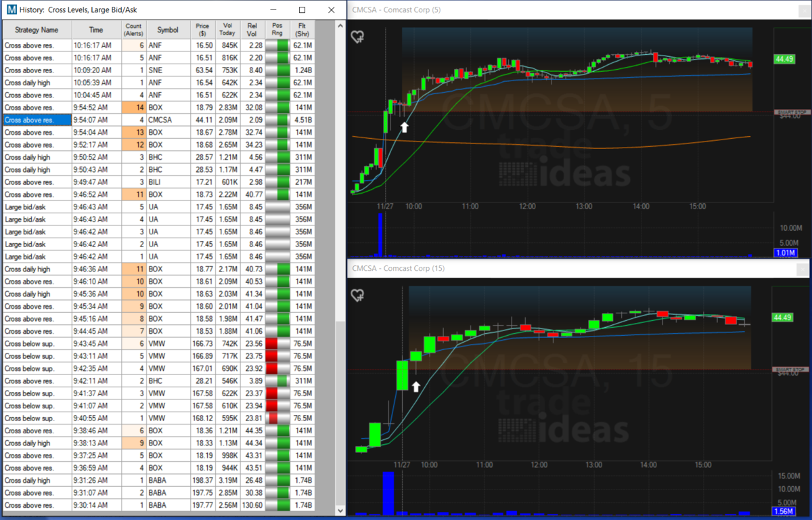Click ANF row at 10:16:17 AM with count 6

pos(158,45)
